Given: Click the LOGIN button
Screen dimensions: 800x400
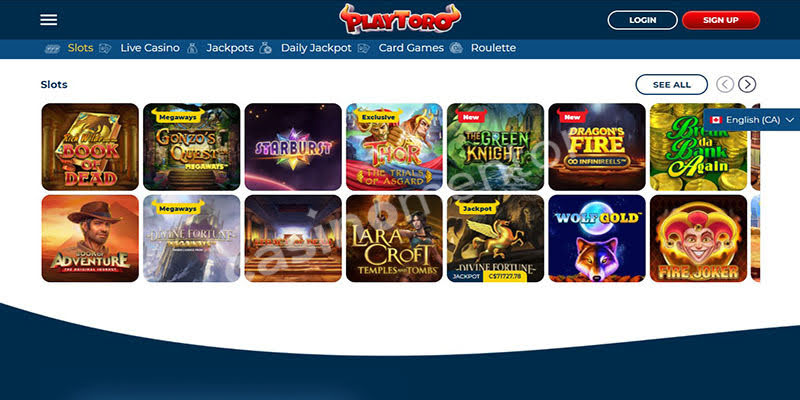Looking at the screenshot, I should (642, 20).
